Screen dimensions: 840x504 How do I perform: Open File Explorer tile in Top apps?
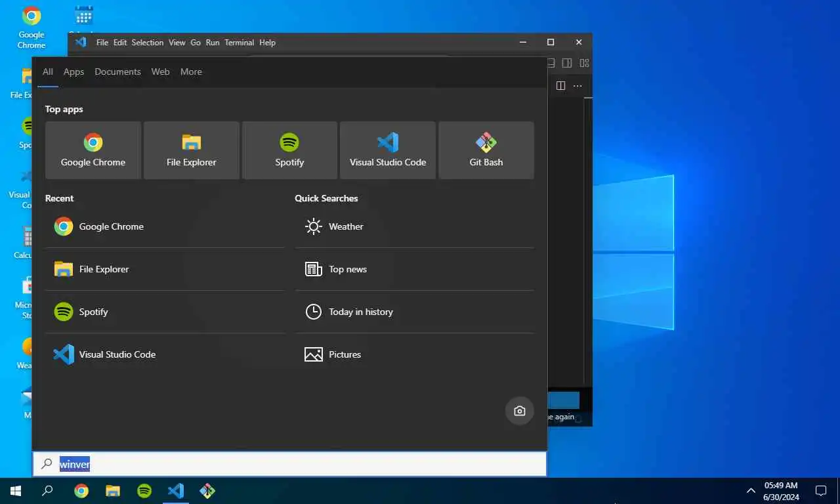click(x=192, y=150)
